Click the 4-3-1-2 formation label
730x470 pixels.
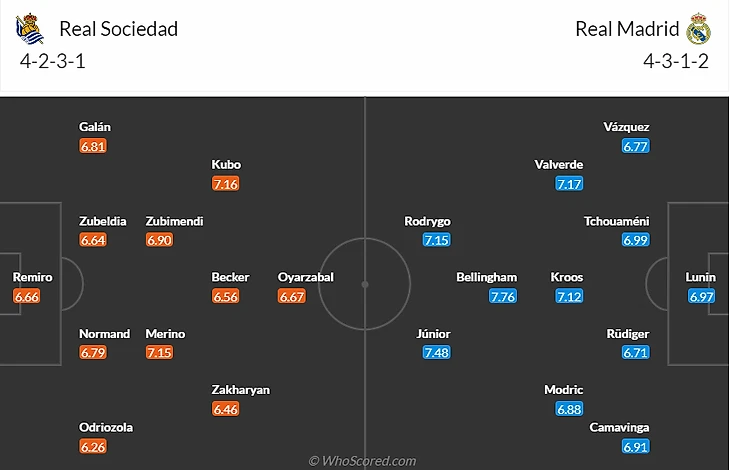pyautogui.click(x=676, y=61)
